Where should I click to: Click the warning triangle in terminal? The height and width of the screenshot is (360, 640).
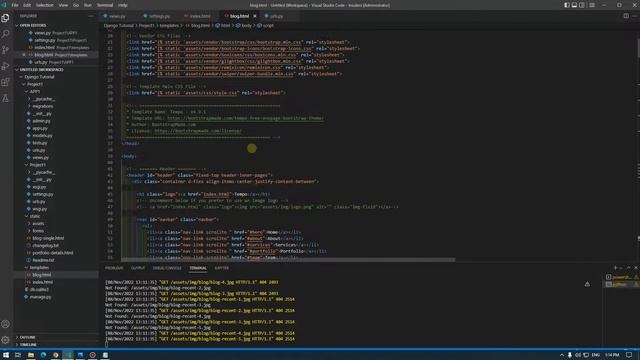coord(587,284)
